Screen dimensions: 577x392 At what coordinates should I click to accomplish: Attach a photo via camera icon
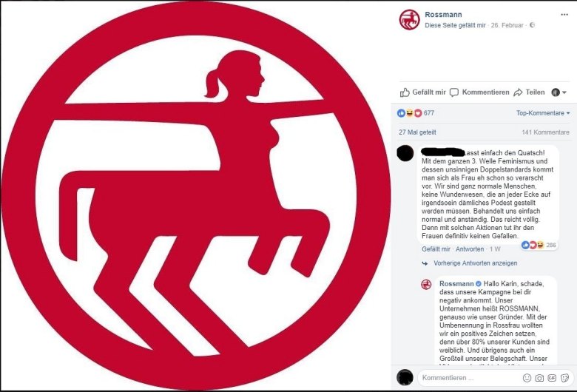[539, 378]
